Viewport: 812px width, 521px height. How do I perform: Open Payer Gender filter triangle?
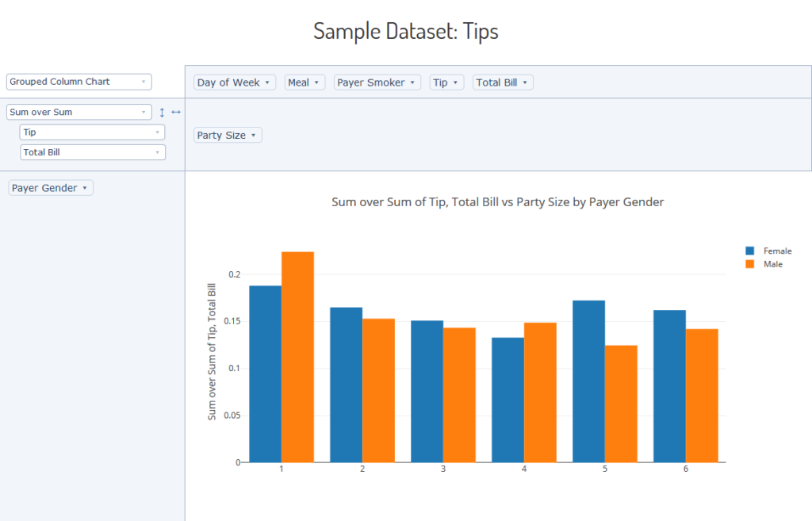85,188
